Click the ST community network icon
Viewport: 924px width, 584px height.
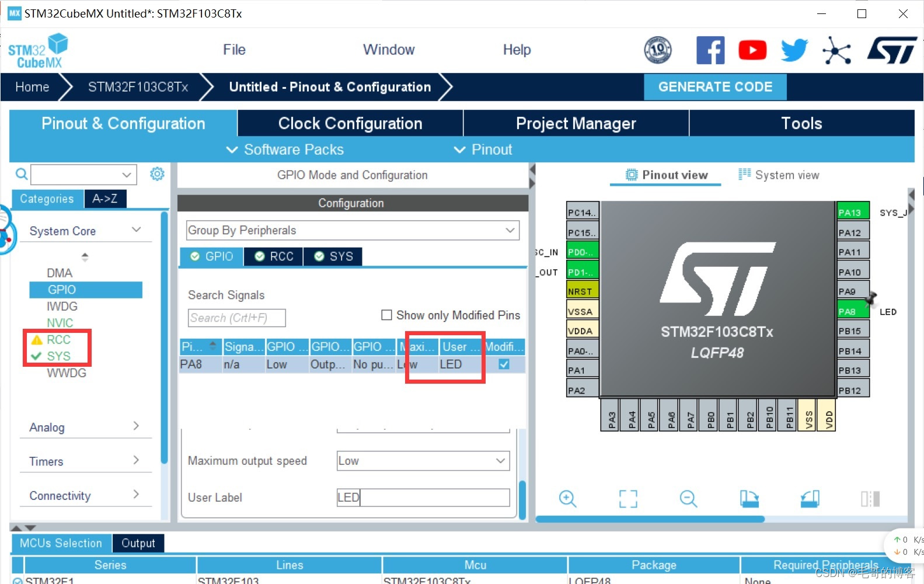pyautogui.click(x=836, y=51)
